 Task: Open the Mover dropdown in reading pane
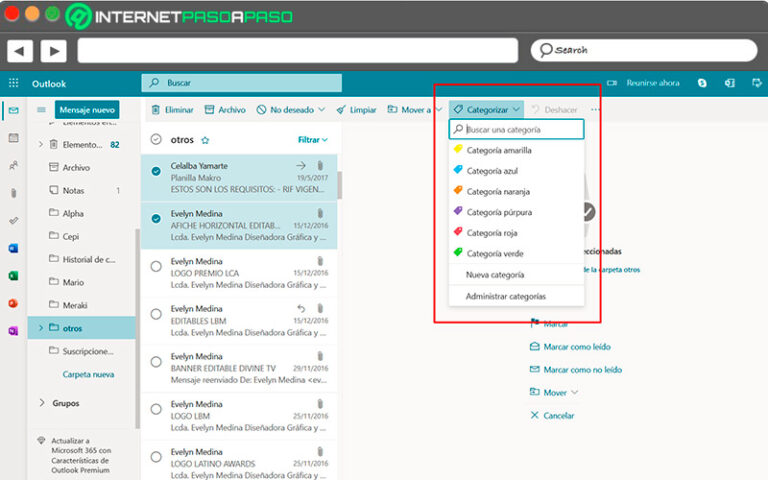[553, 392]
